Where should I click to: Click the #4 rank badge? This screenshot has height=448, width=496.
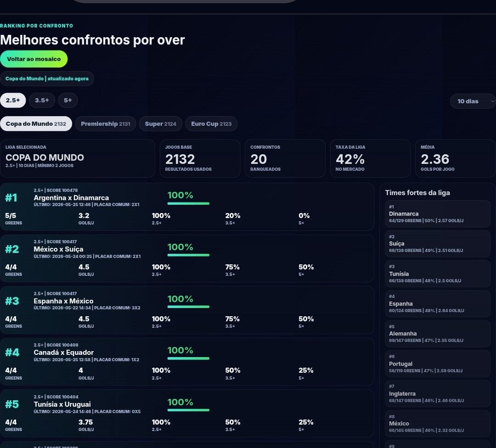pos(12,353)
